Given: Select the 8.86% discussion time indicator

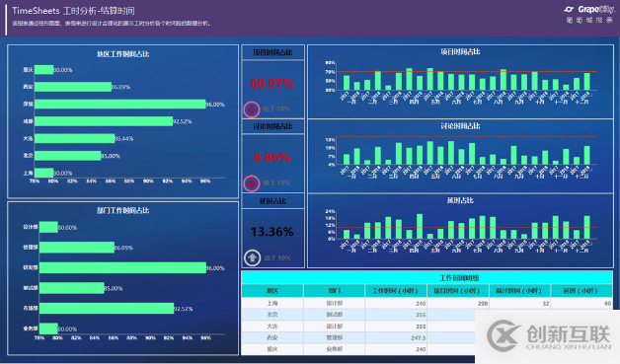Looking at the screenshot, I should [272, 157].
